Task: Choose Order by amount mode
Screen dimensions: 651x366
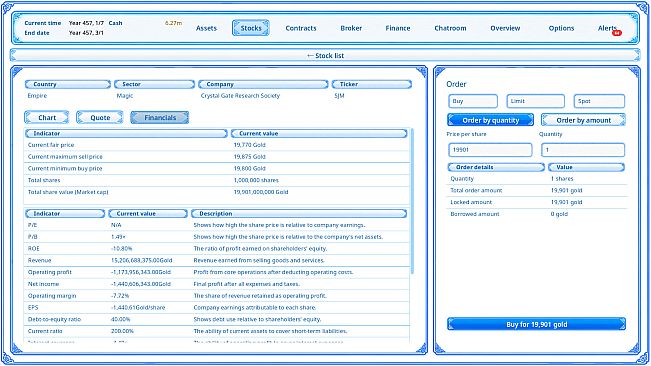Action: coord(583,120)
